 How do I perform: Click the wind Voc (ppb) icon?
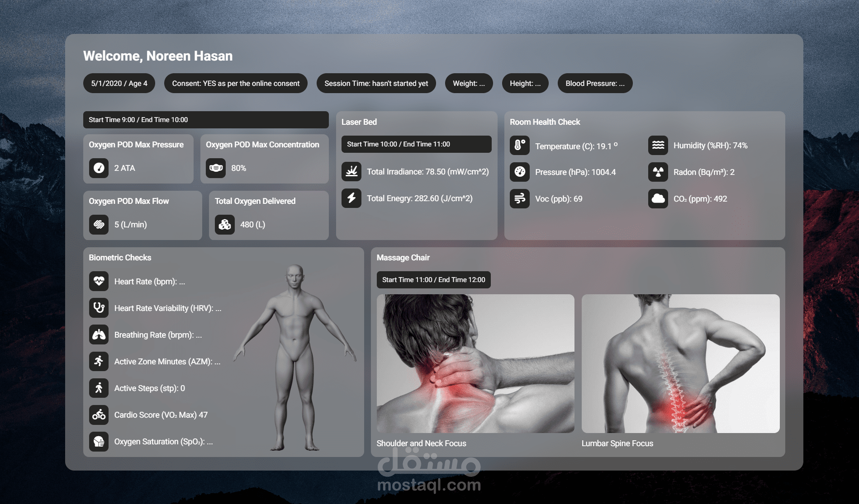[520, 199]
